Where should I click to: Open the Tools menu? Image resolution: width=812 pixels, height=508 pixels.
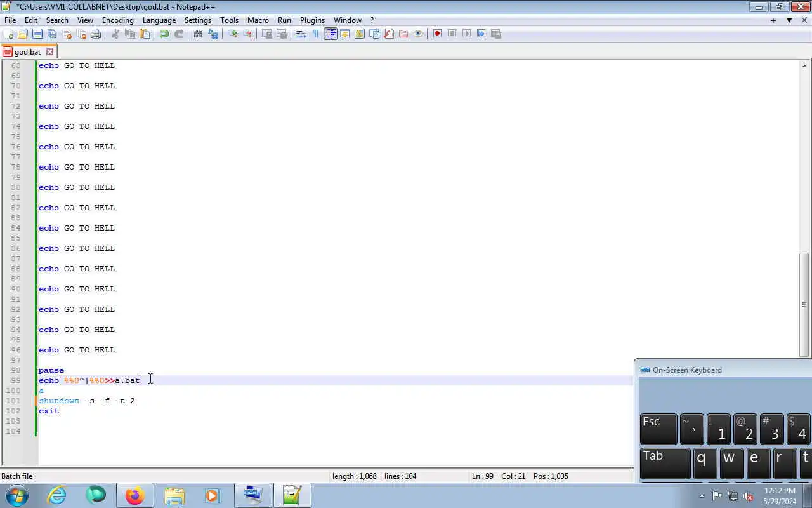(x=230, y=20)
